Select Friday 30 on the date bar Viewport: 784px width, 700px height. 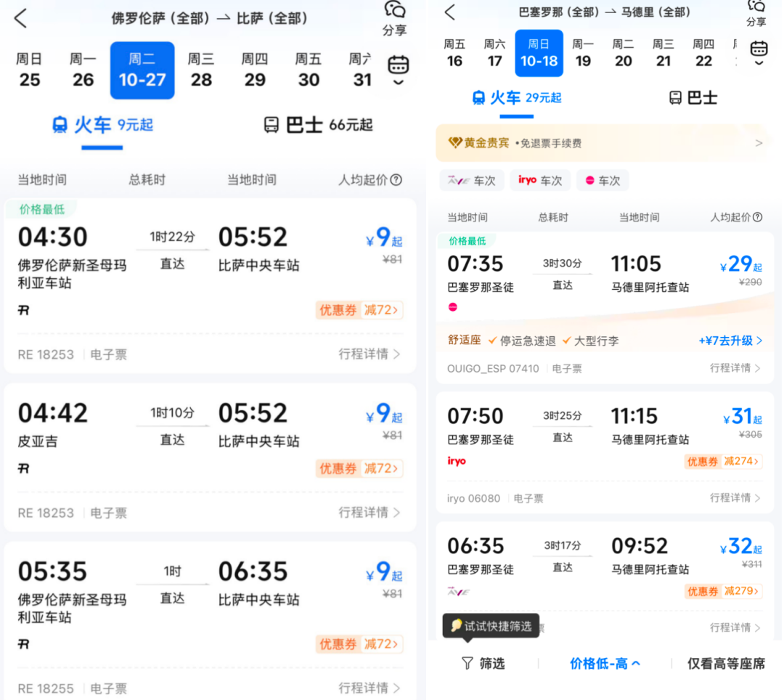point(309,70)
